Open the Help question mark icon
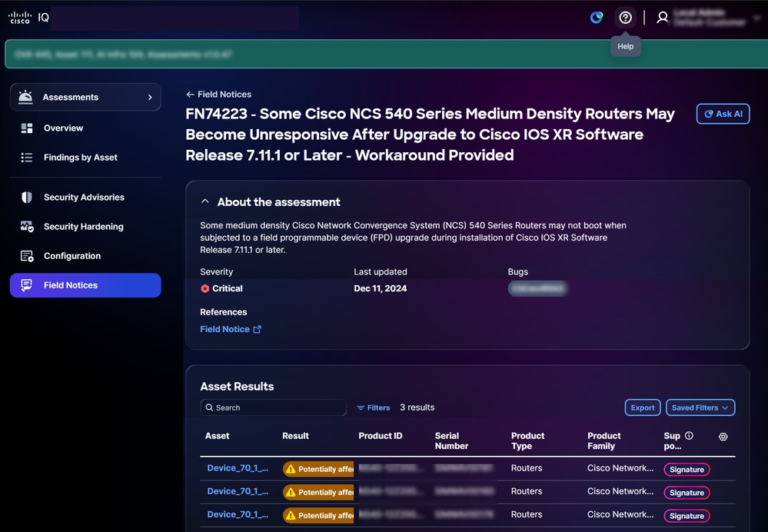Screen dimensions: 768x532 pyautogui.click(x=626, y=18)
